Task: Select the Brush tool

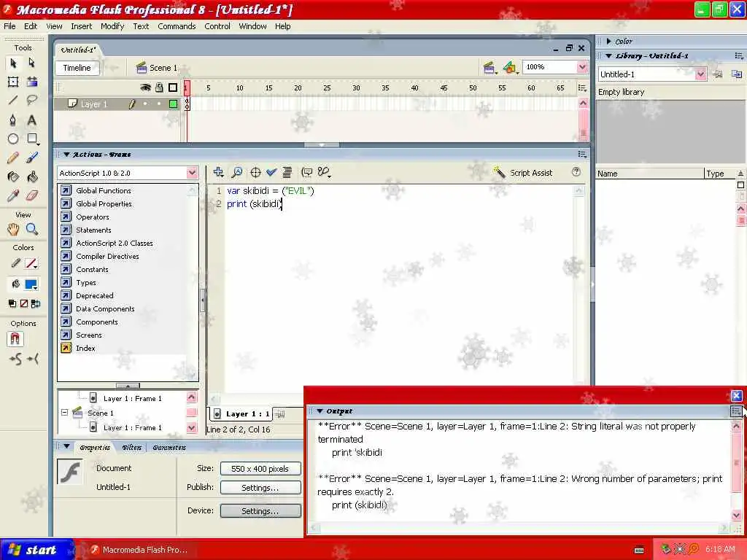Action: click(32, 157)
